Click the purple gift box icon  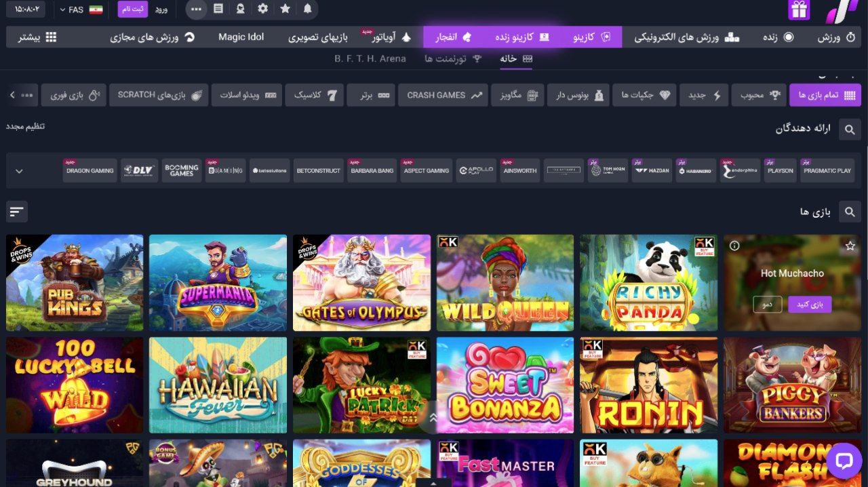[x=799, y=10]
